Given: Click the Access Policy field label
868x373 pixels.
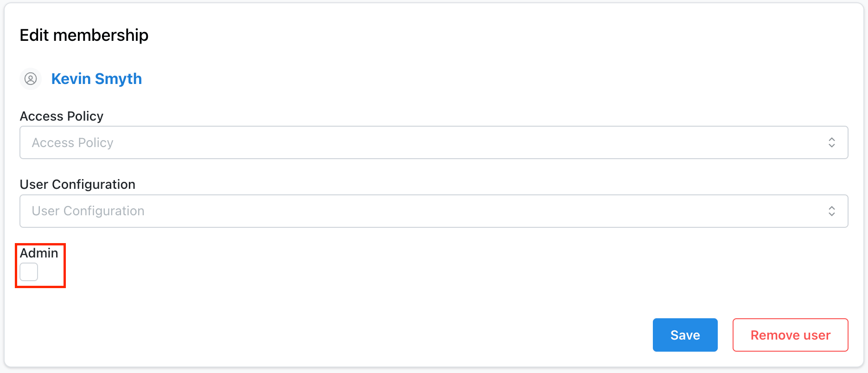Looking at the screenshot, I should pos(62,116).
